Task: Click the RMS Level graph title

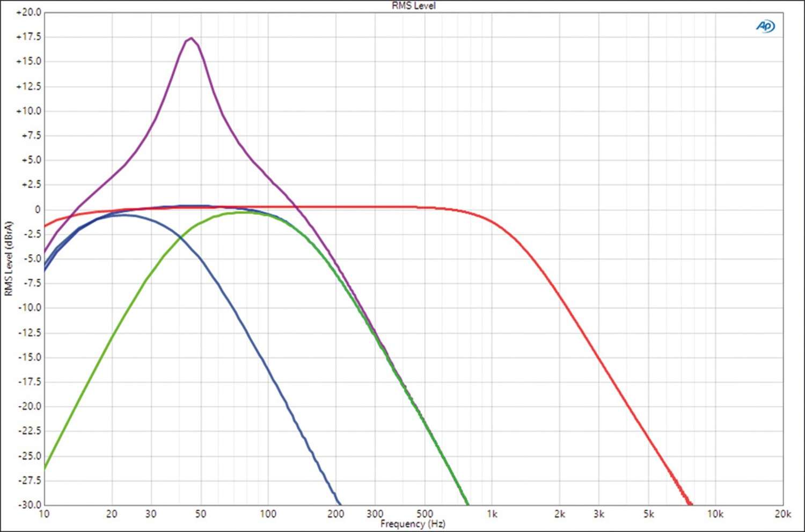Action: (x=413, y=5)
